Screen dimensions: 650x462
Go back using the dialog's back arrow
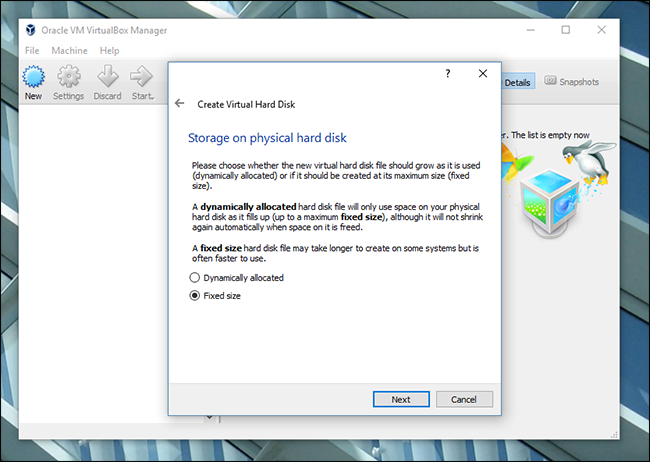179,103
